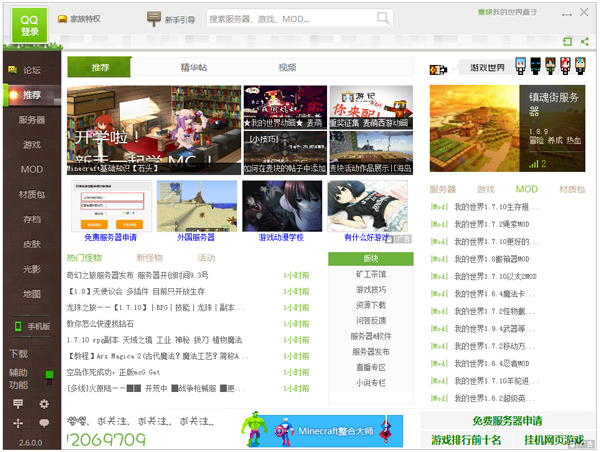Open the 你来配 prize collection thumbnail
The image size is (600, 452).
pyautogui.click(x=371, y=107)
